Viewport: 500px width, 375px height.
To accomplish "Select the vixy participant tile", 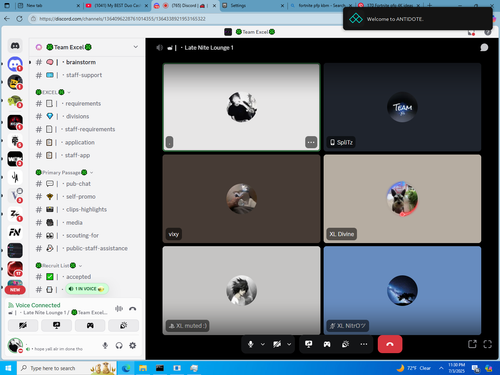I will [x=241, y=199].
